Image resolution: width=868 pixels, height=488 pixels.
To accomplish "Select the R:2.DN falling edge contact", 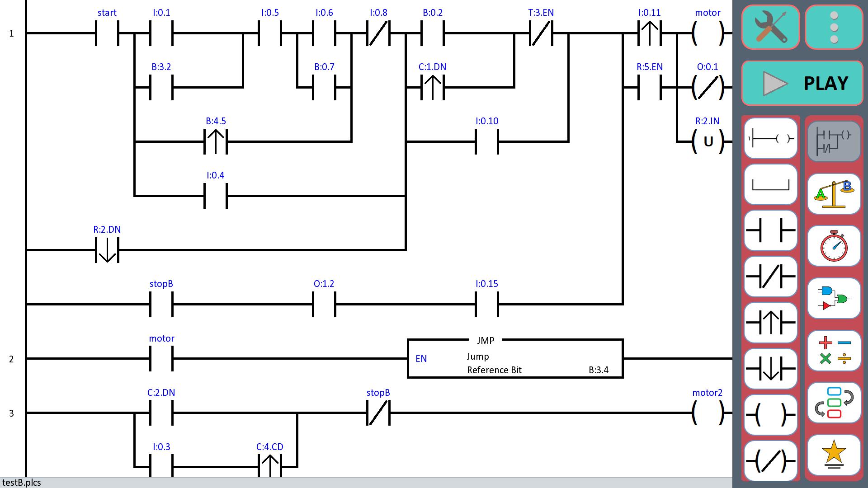I will (x=107, y=250).
